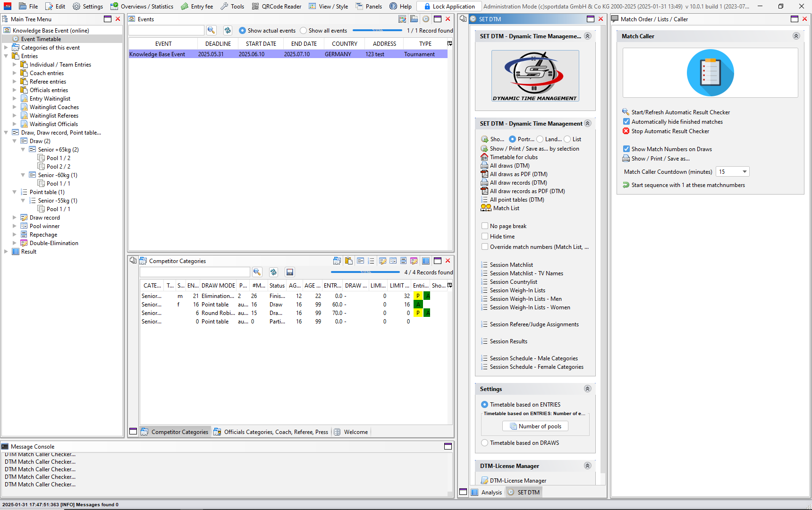Image resolution: width=812 pixels, height=510 pixels.
Task: Click save disk icon in Competitor Categories
Action: [290, 272]
